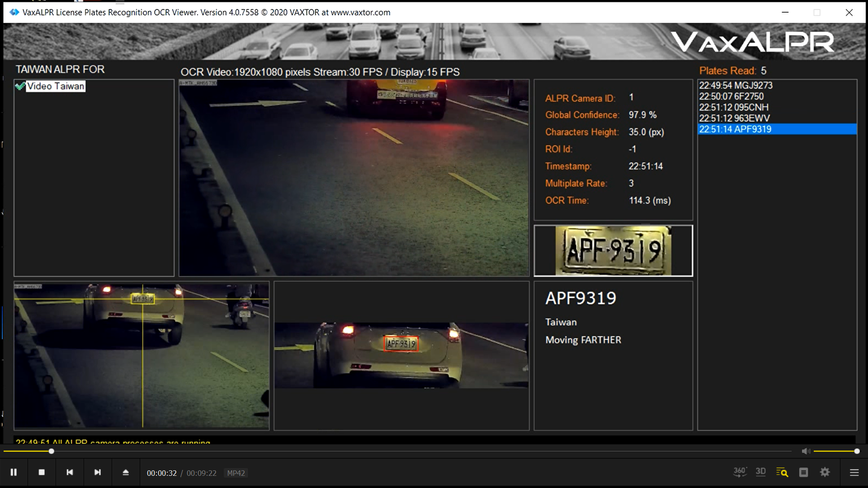The height and width of the screenshot is (488, 868).
Task: Skip to next track
Action: (x=97, y=472)
